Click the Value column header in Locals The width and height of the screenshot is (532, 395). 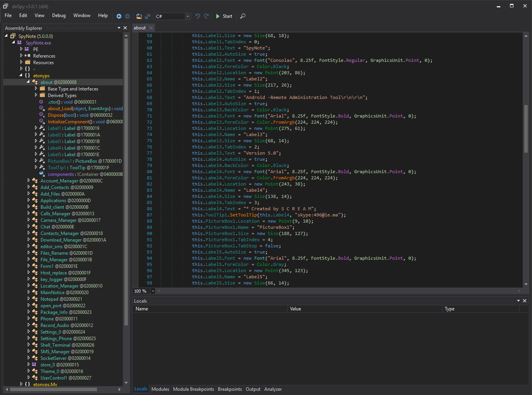coord(365,309)
